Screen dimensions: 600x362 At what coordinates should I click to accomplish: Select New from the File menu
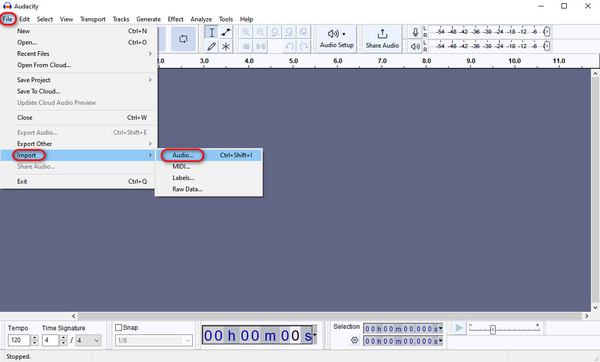(79, 31)
